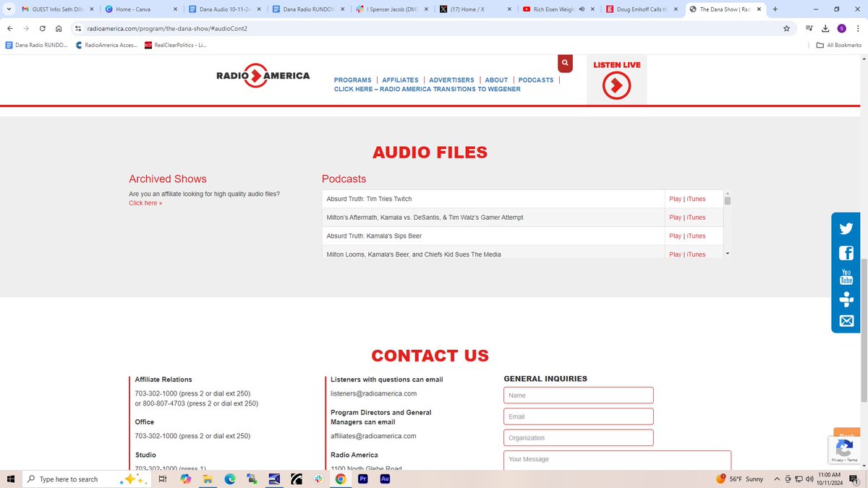Open the RealClearPolitics bookmark
The width and height of the screenshot is (868, 488).
click(x=175, y=45)
